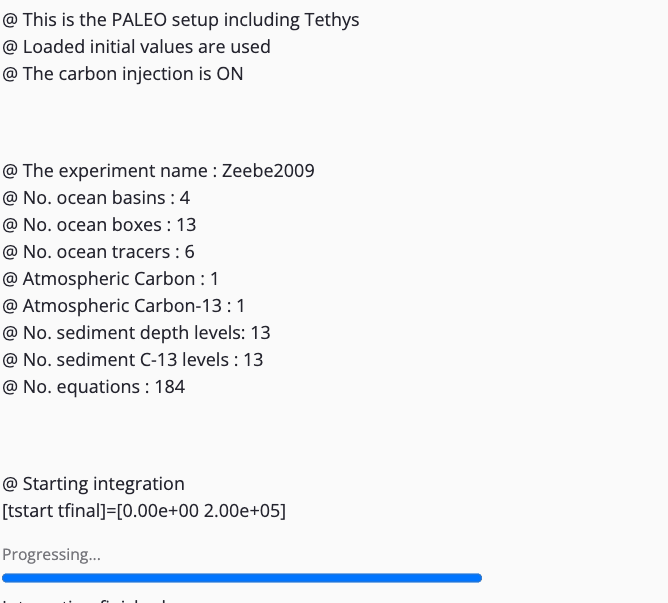The width and height of the screenshot is (668, 603).
Task: Click the right end of the progress bar
Action: (x=478, y=578)
